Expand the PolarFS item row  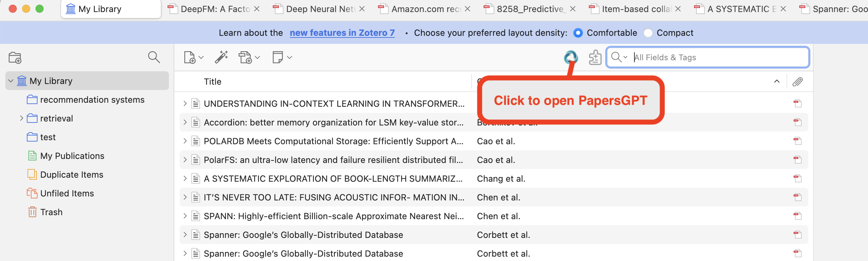[185, 160]
